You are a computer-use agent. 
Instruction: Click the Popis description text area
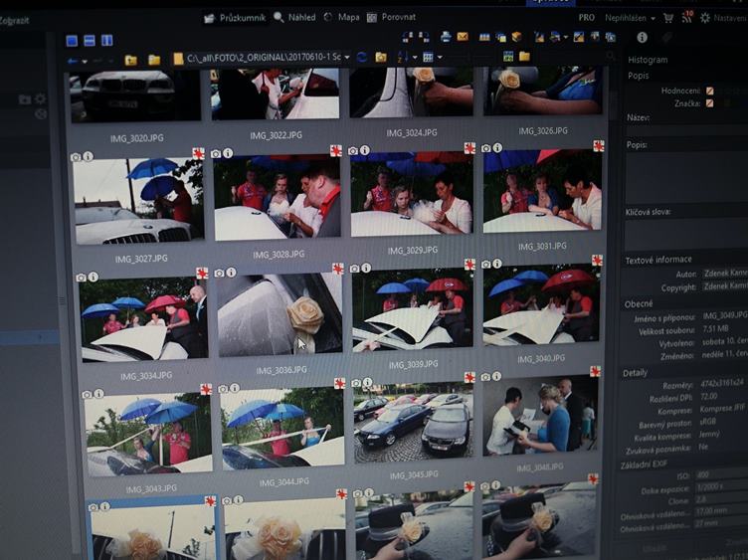coord(687,176)
